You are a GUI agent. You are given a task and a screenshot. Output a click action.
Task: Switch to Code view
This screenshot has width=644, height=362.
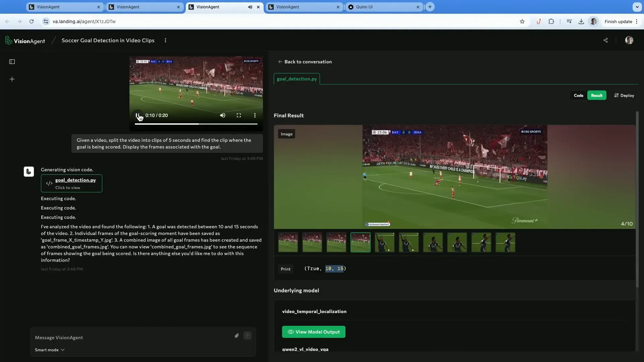(x=579, y=96)
